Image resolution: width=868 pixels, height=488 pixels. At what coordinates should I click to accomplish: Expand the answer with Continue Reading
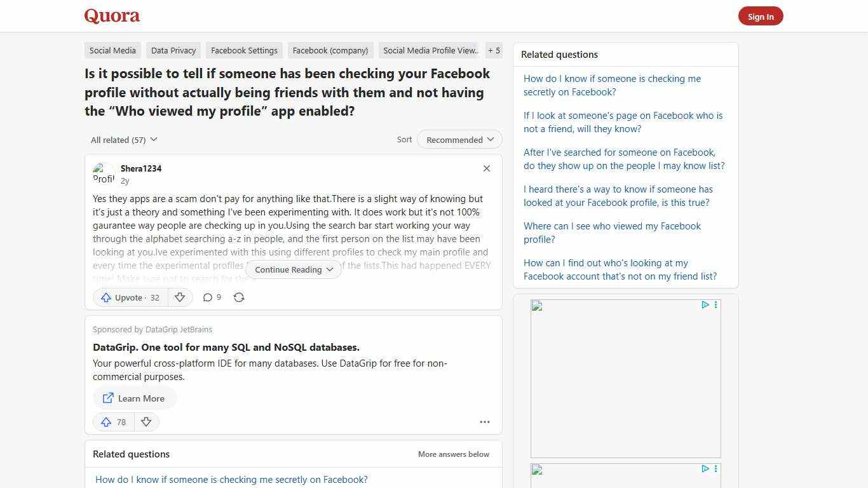point(293,269)
